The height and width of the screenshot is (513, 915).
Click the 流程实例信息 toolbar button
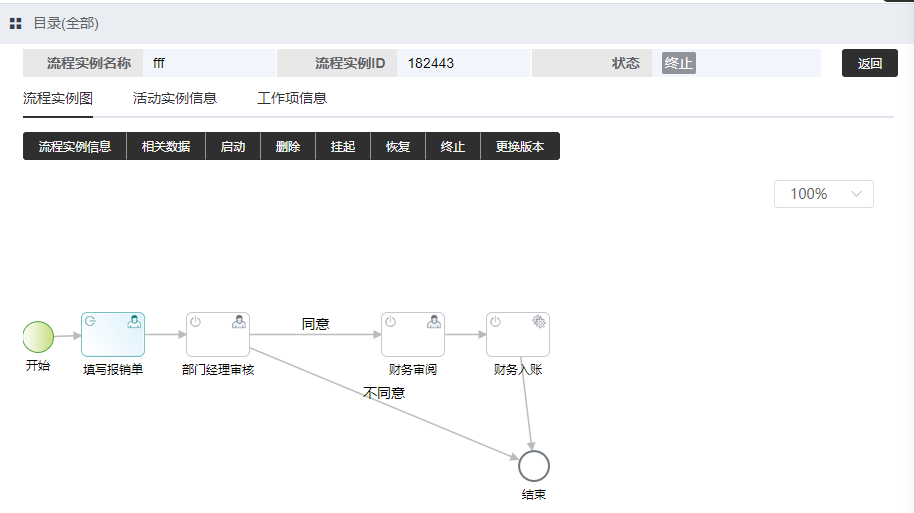75,146
